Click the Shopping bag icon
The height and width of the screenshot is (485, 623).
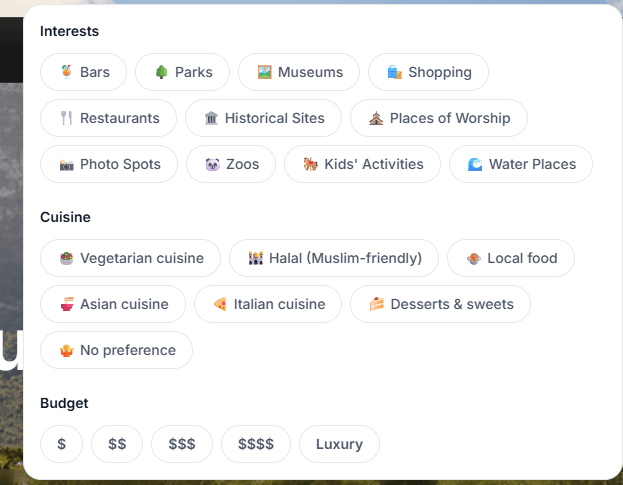pos(395,72)
